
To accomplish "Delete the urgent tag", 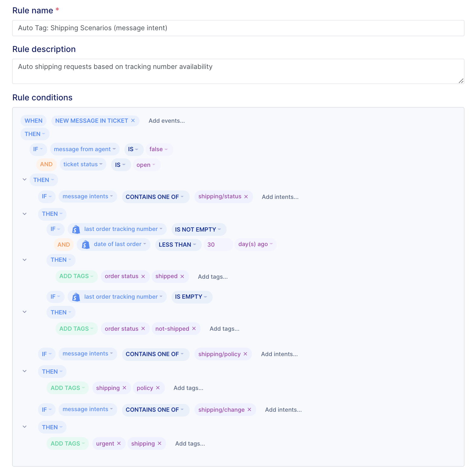I will click(119, 443).
